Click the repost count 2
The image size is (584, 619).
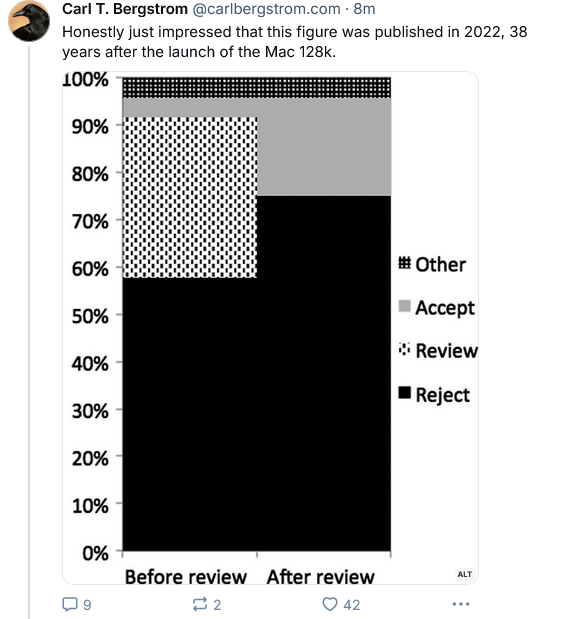[x=217, y=605]
